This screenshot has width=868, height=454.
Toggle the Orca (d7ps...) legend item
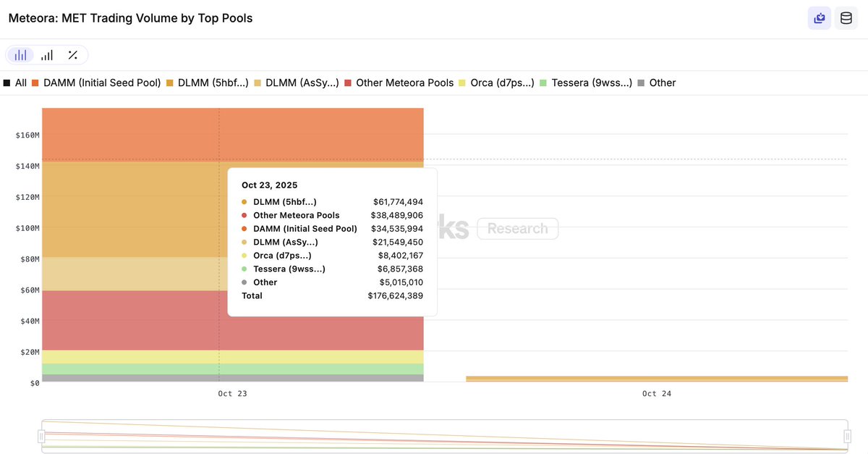point(497,83)
